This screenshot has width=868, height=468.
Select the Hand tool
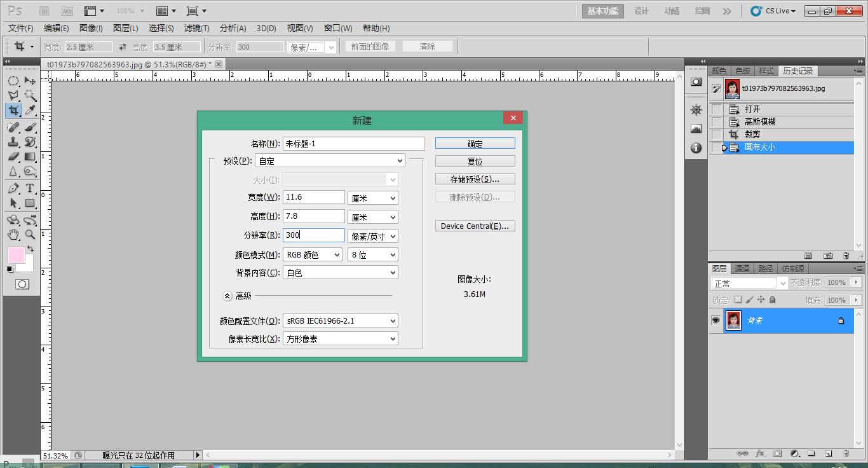coord(13,235)
